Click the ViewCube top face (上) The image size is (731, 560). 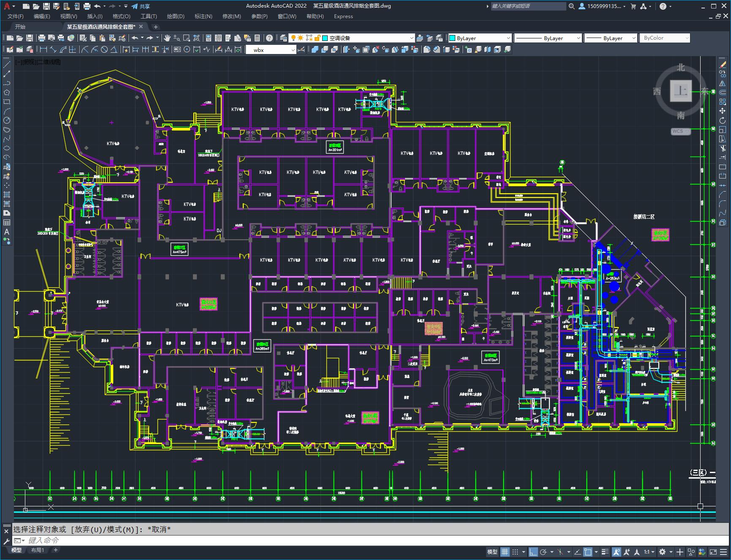pos(681,91)
